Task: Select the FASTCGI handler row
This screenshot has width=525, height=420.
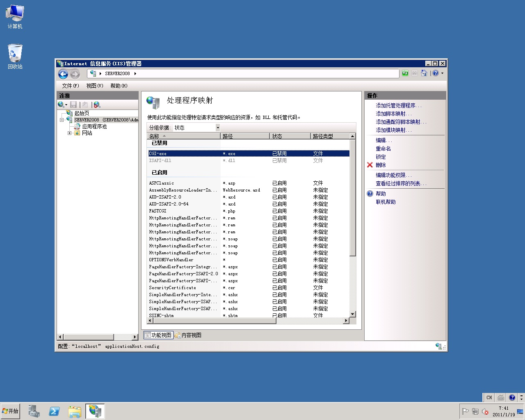Action: tap(249, 211)
